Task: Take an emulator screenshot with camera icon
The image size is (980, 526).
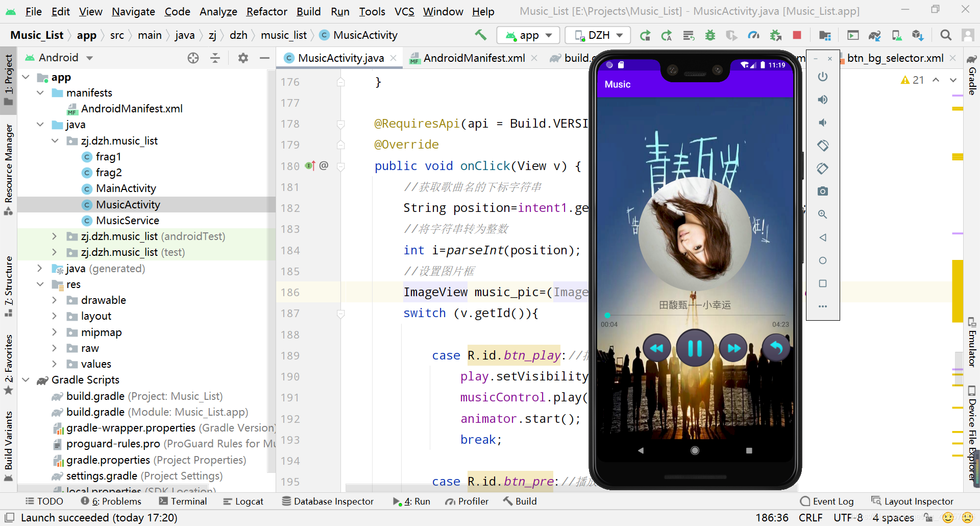Action: [x=822, y=191]
